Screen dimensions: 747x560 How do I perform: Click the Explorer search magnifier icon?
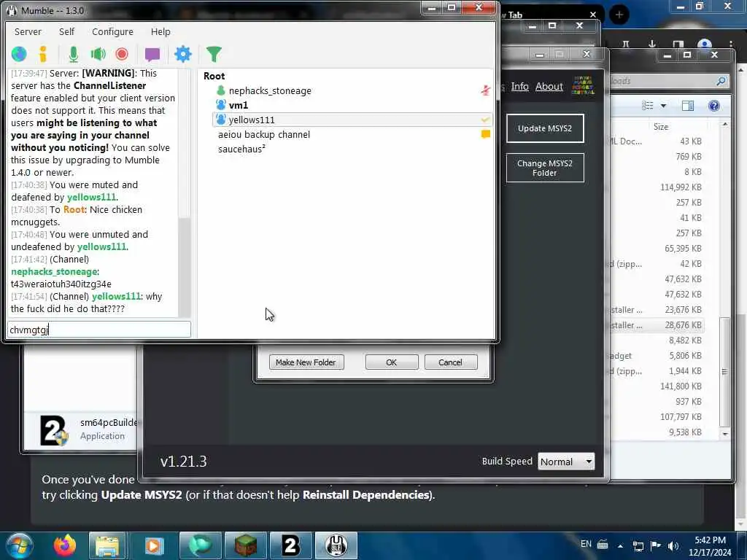(721, 82)
